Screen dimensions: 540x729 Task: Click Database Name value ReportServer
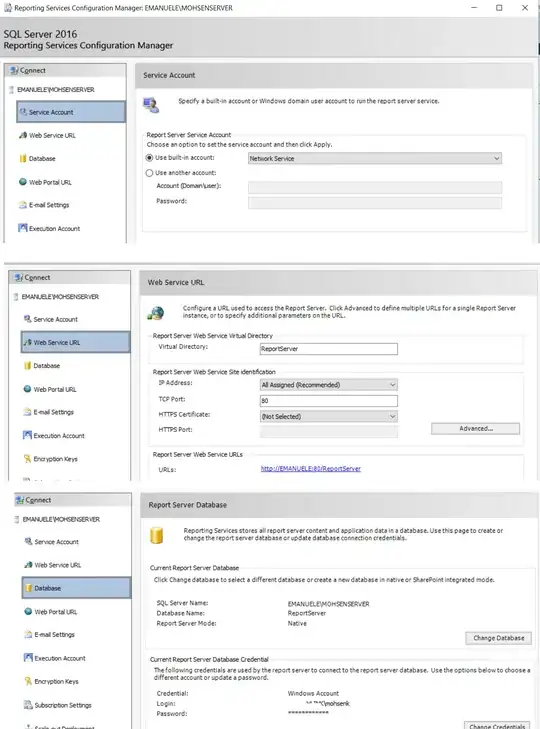[x=307, y=613]
